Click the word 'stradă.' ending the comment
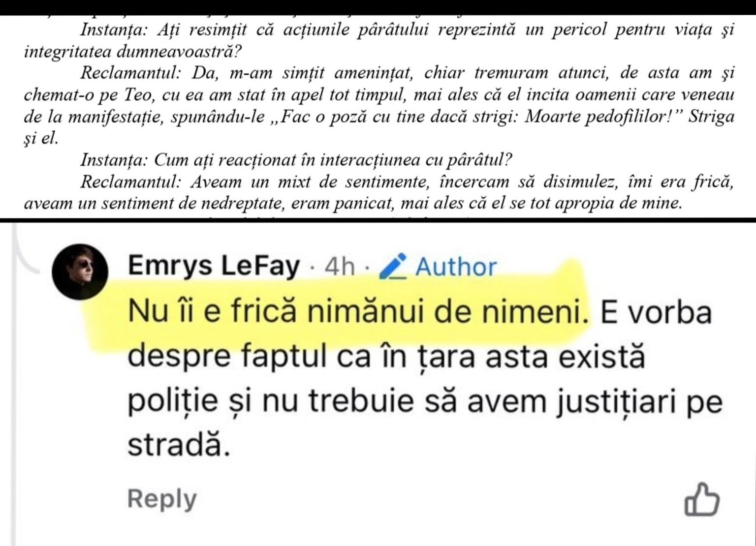756x546 pixels. click(179, 446)
